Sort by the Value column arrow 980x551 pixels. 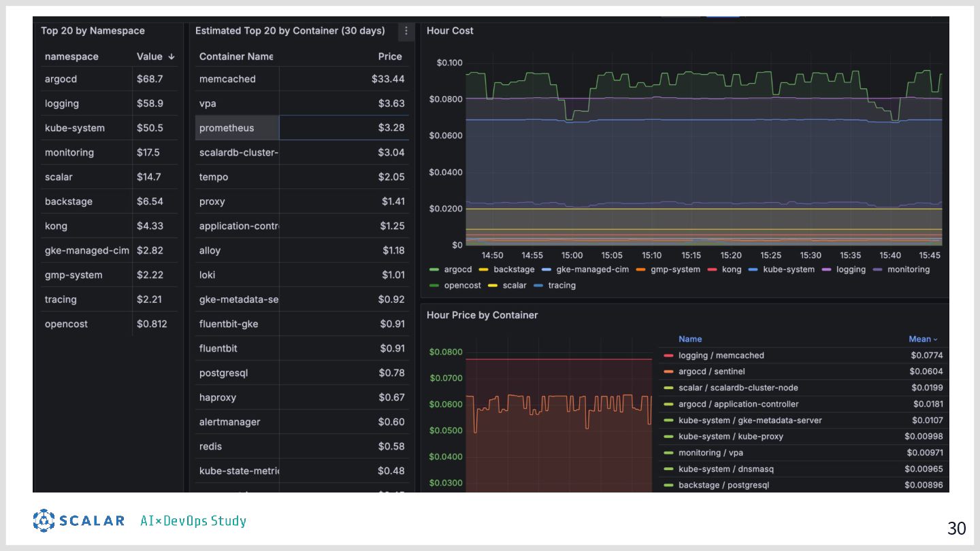coord(171,56)
